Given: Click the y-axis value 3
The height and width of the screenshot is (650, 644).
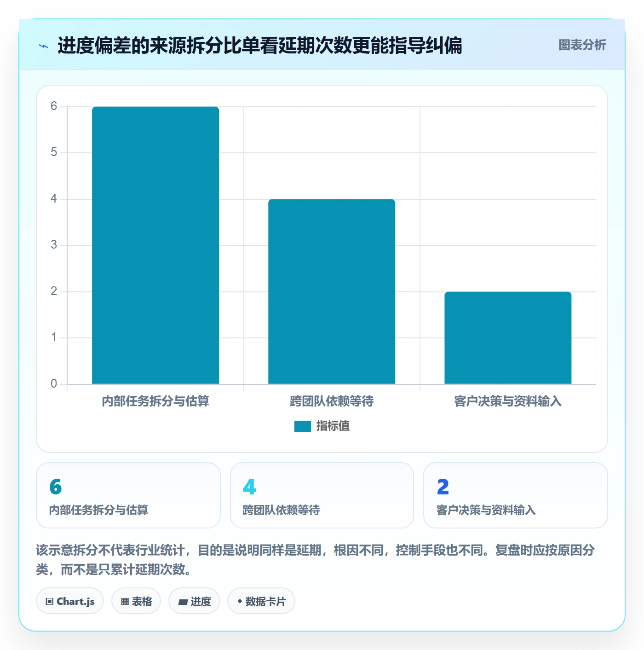Looking at the screenshot, I should point(54,245).
